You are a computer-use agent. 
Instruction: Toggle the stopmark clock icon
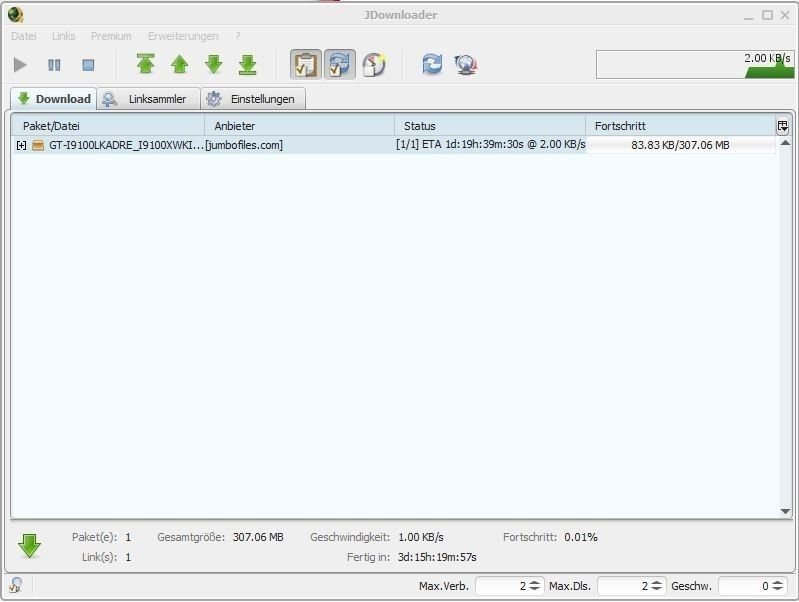click(374, 65)
